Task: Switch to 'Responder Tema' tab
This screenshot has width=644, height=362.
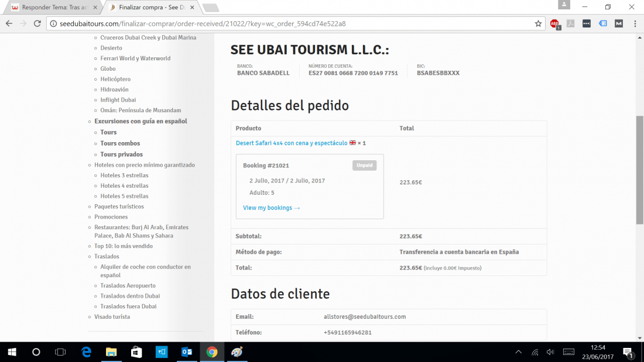Action: (54, 8)
